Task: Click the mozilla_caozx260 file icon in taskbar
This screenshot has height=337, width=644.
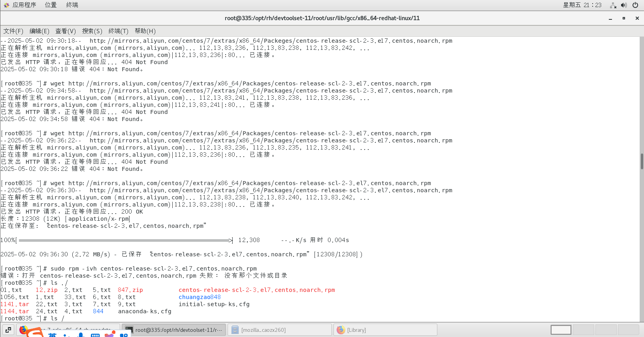Action: (235, 329)
